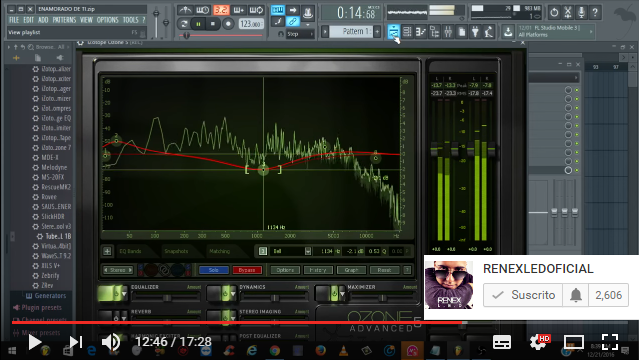Click the 123.000 tempo field
639x360 pixels.
coord(251,24)
